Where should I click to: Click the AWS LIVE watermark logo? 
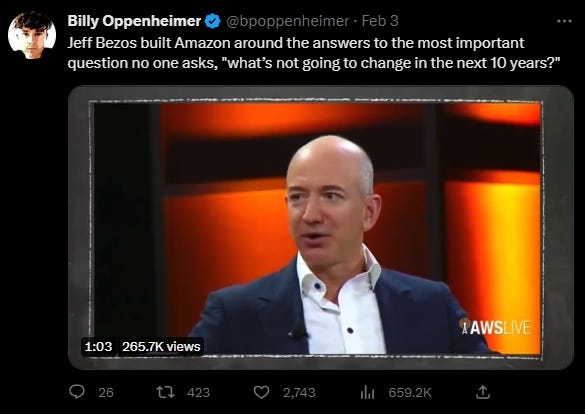pyautogui.click(x=495, y=327)
